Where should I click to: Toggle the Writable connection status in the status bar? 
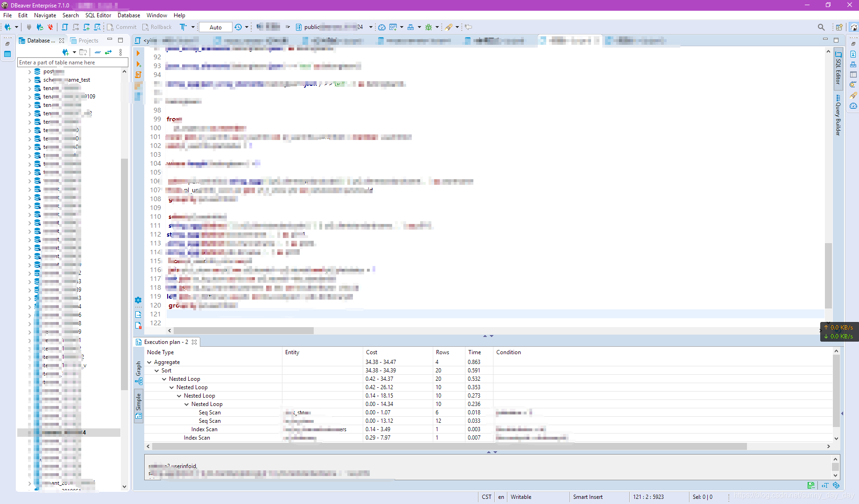point(521,497)
